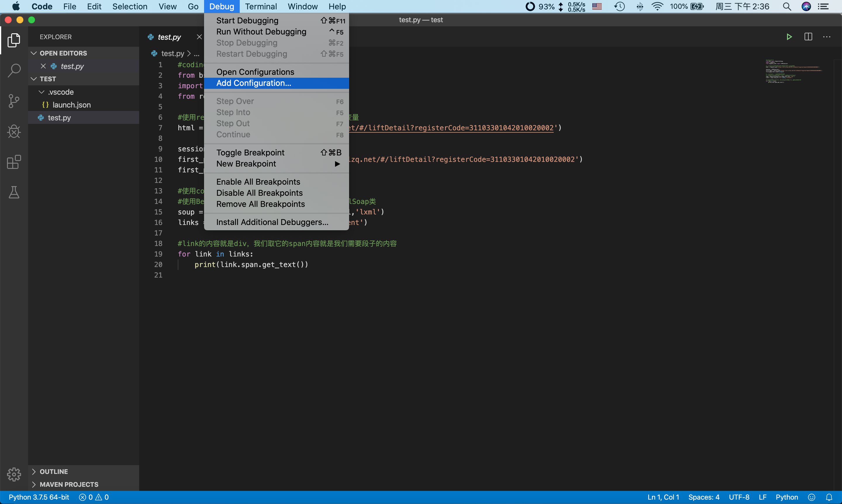This screenshot has height=504, width=842.
Task: Open the Selection menu
Action: tap(130, 6)
